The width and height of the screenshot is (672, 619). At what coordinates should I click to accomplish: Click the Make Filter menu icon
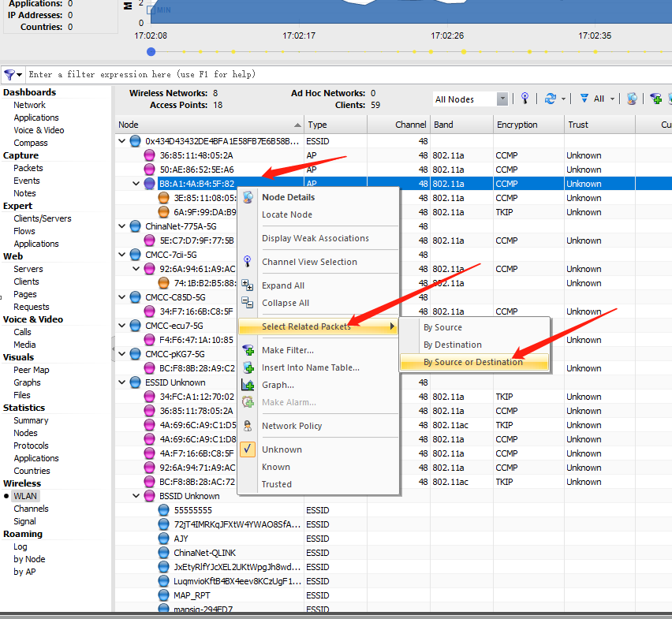248,350
